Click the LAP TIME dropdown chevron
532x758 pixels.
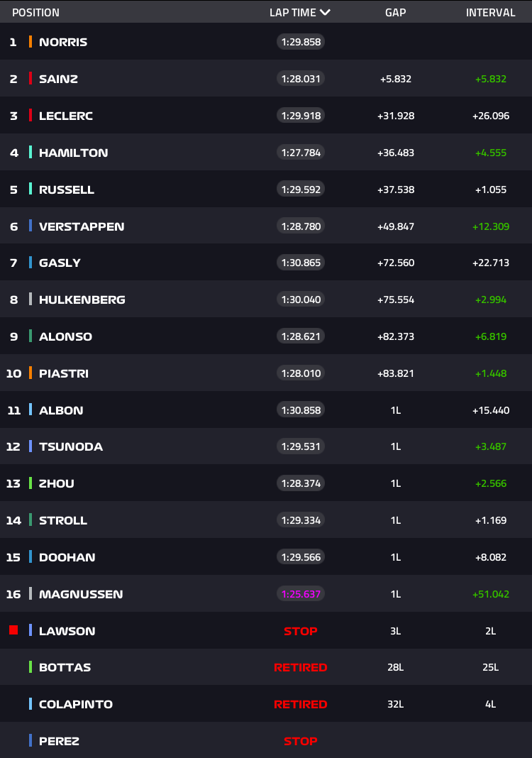click(x=325, y=13)
